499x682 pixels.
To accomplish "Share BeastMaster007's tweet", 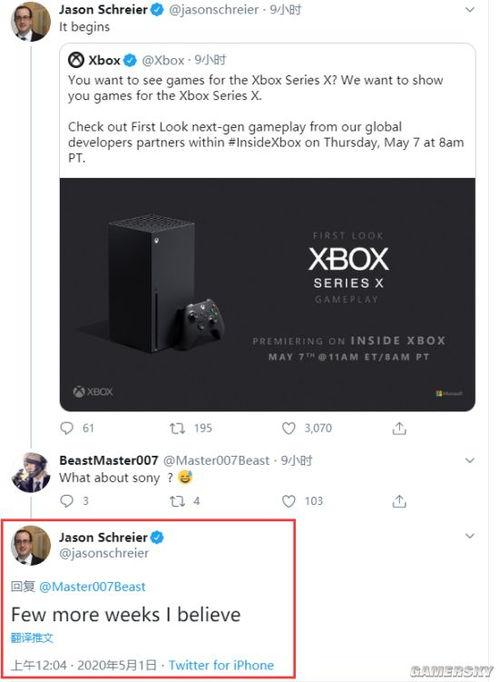I will (399, 501).
